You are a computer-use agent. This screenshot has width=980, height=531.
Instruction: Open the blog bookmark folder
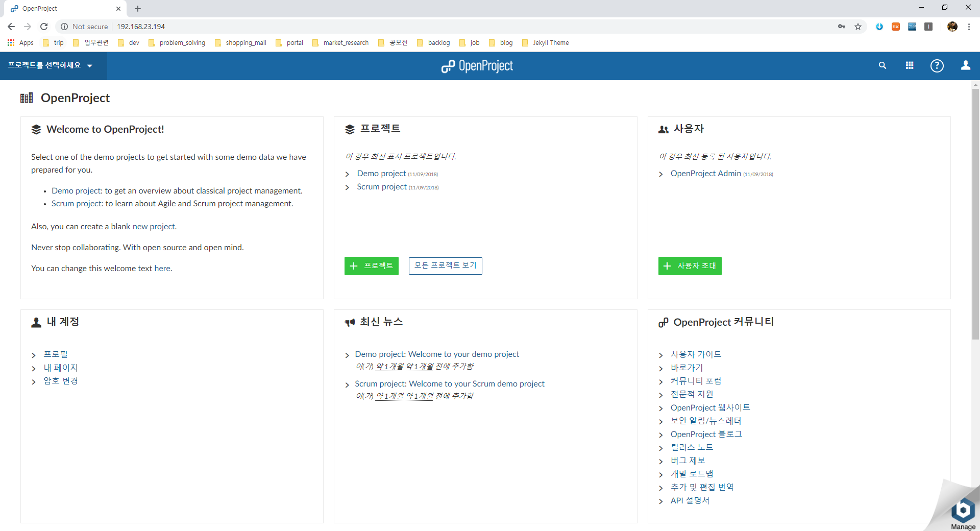pos(501,43)
